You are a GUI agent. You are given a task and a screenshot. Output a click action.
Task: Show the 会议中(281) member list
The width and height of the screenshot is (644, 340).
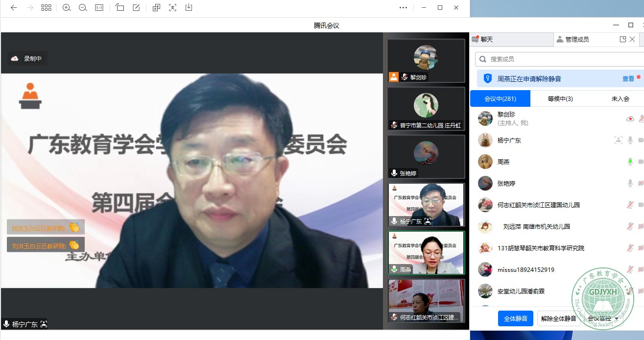[500, 98]
